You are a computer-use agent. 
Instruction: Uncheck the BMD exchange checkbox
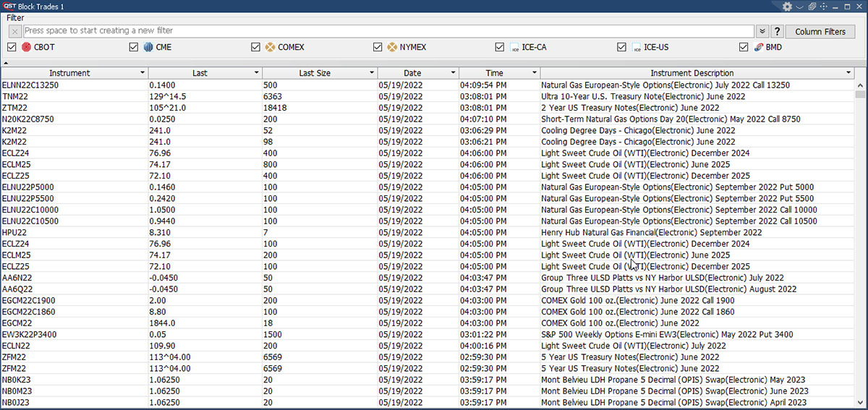[744, 48]
